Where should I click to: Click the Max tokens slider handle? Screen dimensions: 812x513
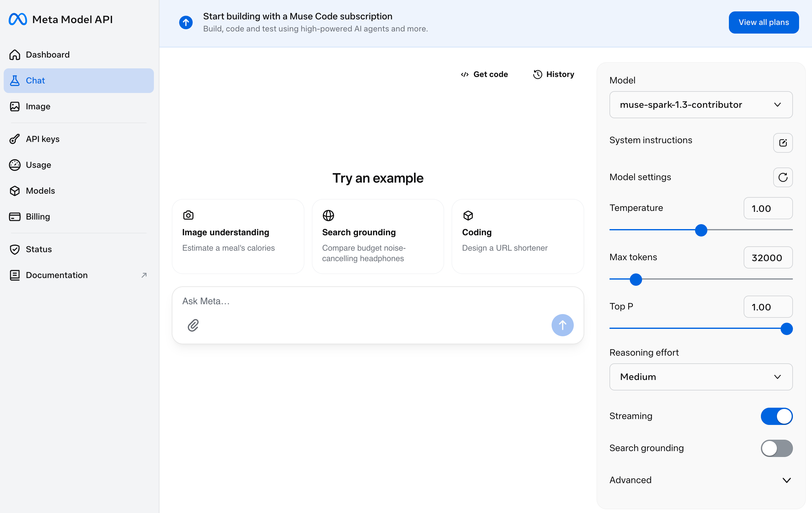pyautogui.click(x=636, y=280)
